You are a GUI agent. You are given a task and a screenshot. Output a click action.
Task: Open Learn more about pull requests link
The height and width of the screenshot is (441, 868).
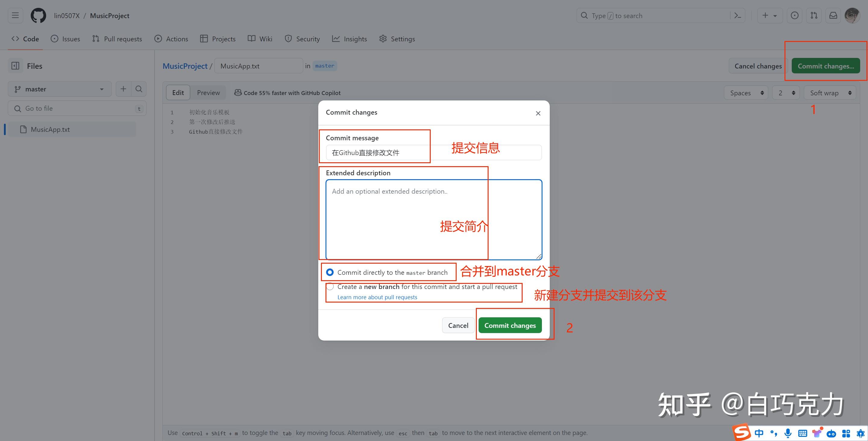[x=377, y=297]
